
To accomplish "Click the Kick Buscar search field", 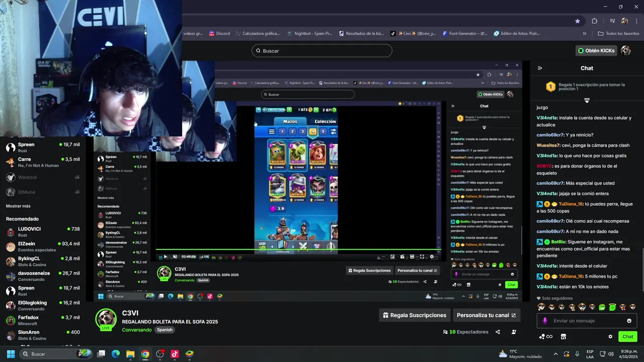I will click(x=321, y=51).
